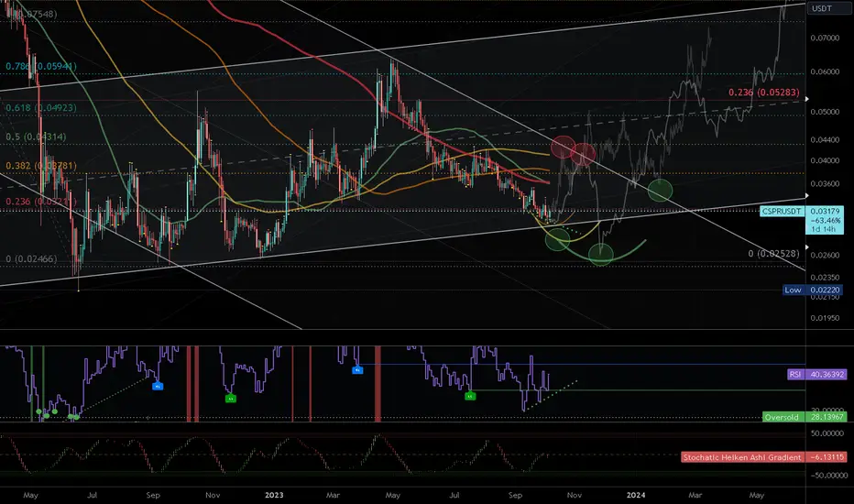Image resolution: width=854 pixels, height=504 pixels.
Task: Click the 50.00000 oscillator scale label
Action: (827, 433)
